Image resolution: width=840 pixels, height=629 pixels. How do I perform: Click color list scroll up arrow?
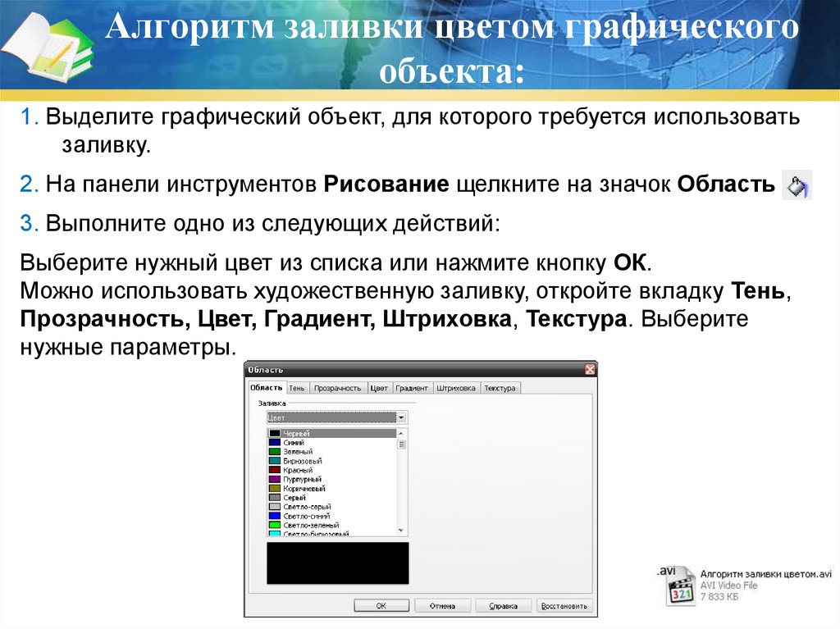tap(402, 434)
